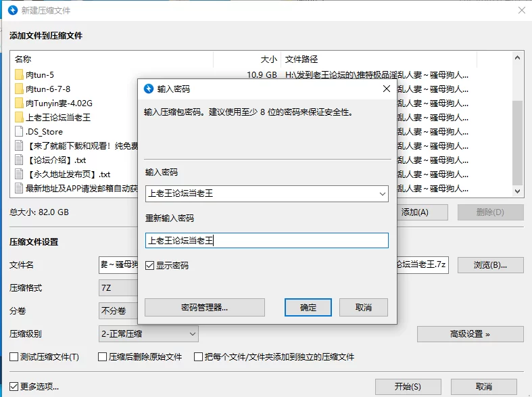Select the 肉Tunyin妻-4.02G folder icon
This screenshot has width=532, height=397.
tap(19, 103)
